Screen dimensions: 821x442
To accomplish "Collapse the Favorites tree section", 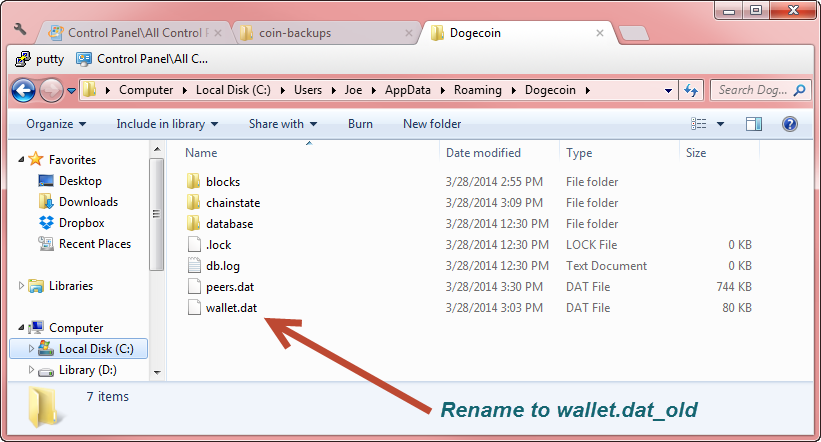I will pos(21,159).
